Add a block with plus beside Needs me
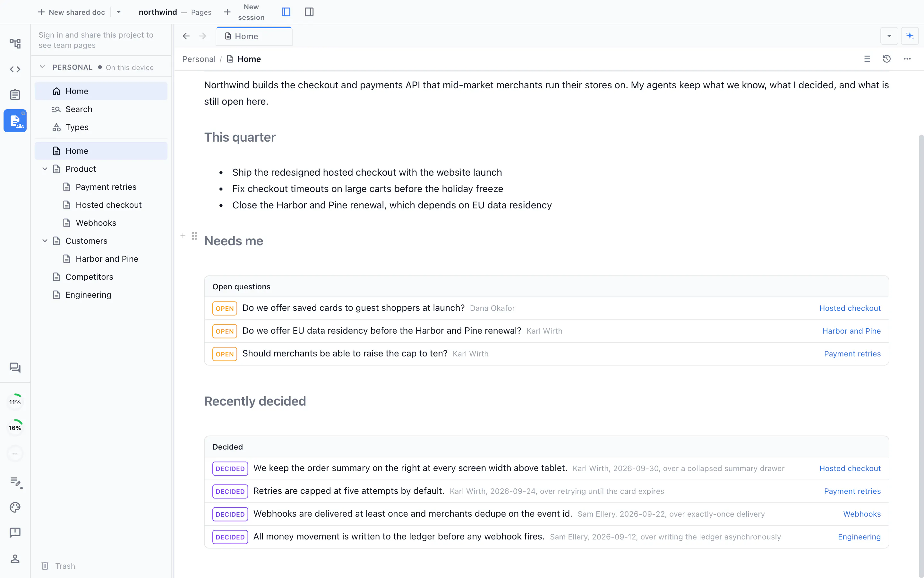 183,236
